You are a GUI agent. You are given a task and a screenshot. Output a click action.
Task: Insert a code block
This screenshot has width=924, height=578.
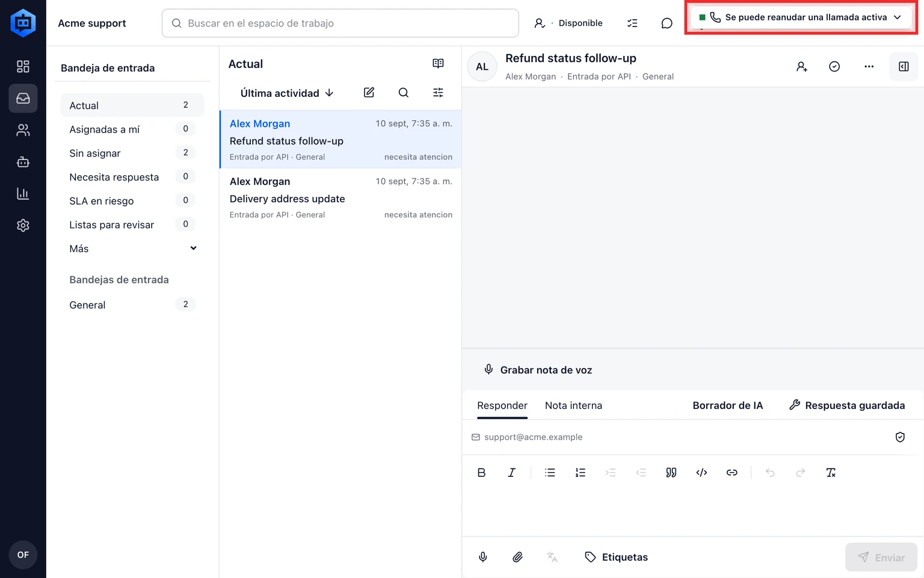click(x=701, y=473)
